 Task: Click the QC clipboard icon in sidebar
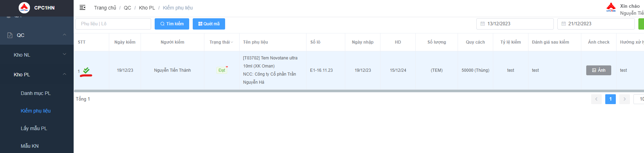[x=10, y=35]
